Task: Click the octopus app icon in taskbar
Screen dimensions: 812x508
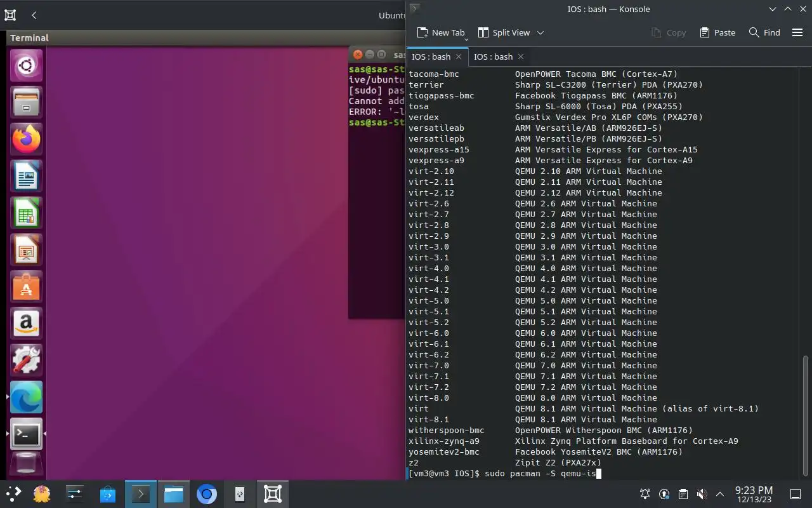Action: 42,494
